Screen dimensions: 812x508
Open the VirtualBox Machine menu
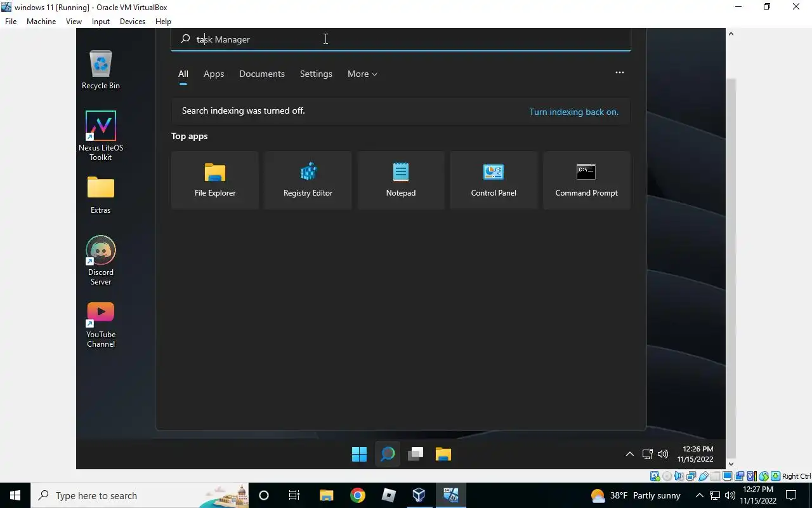tap(41, 22)
